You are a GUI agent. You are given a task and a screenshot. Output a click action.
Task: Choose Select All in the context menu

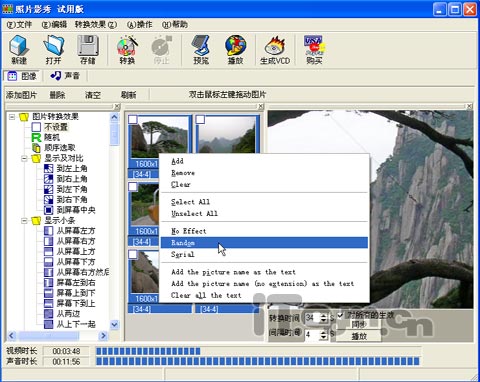tap(264, 202)
